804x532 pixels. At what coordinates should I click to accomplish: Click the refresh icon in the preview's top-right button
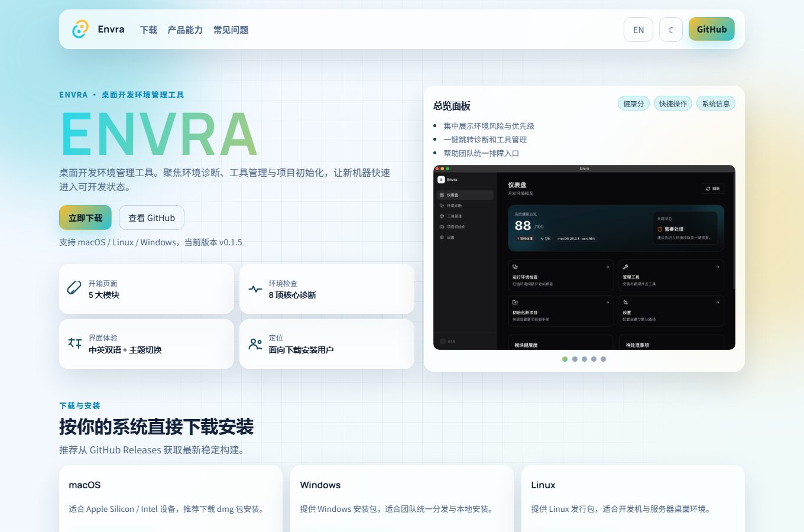coord(708,189)
